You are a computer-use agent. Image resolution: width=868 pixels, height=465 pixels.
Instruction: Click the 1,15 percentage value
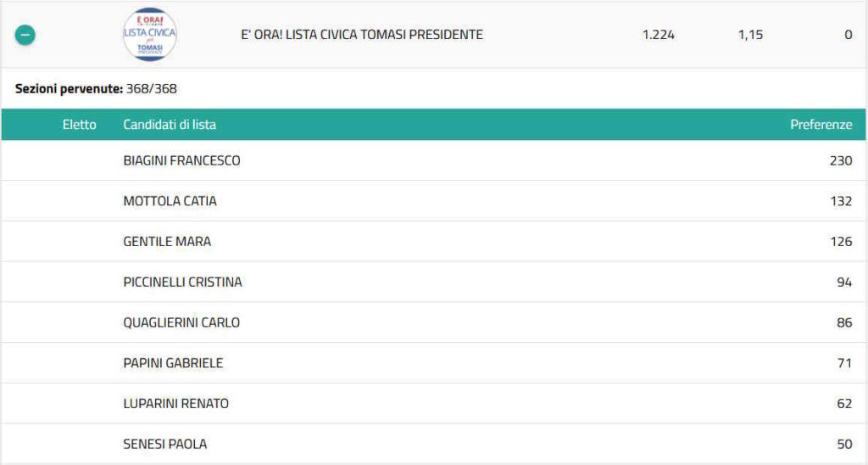click(x=750, y=35)
